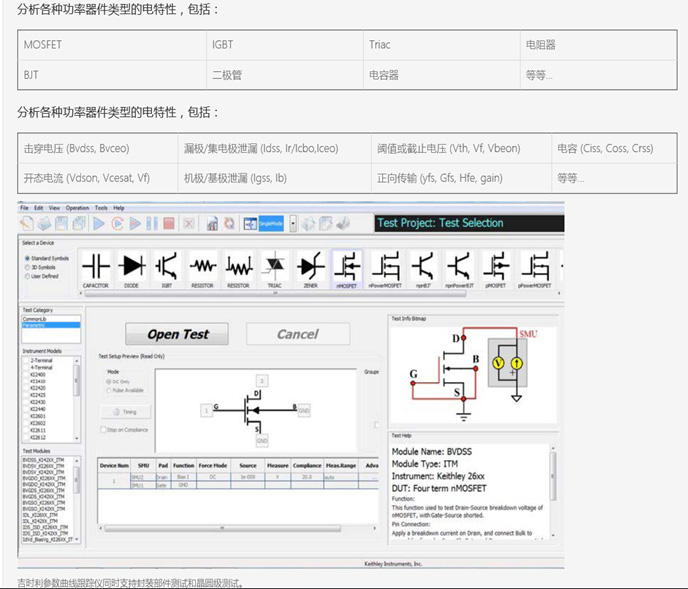688x589 pixels.
Task: Check the K12400 instrument model box
Action: coord(27,374)
